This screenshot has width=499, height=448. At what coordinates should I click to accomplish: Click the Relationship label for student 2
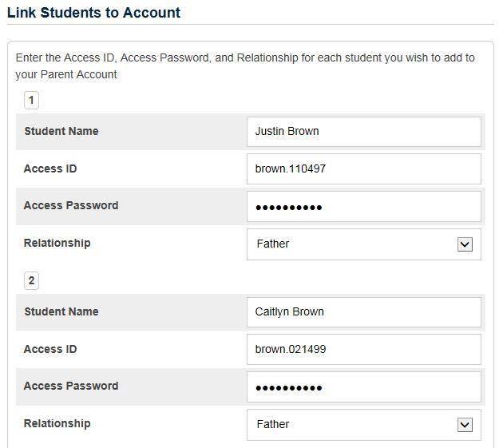(x=57, y=424)
